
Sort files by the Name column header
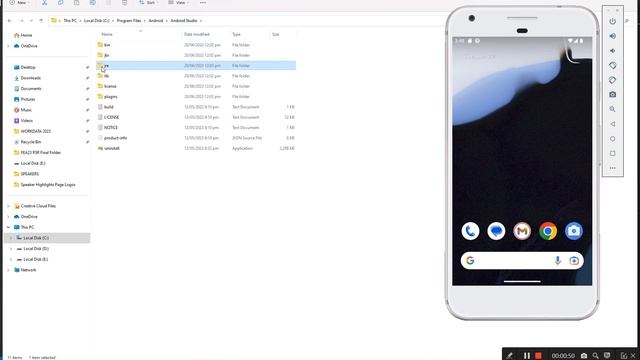pyautogui.click(x=107, y=34)
